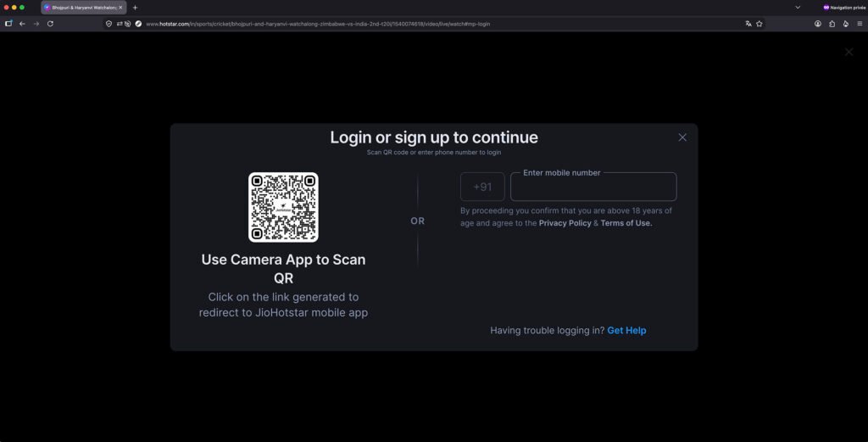Go back to the previous page
The width and height of the screenshot is (868, 442).
click(22, 24)
